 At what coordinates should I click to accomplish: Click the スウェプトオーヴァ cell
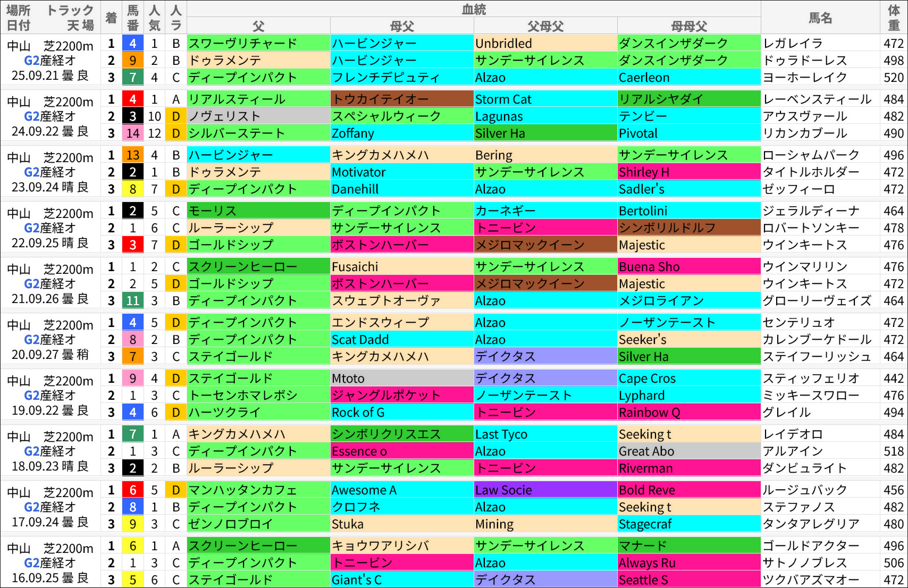(402, 301)
